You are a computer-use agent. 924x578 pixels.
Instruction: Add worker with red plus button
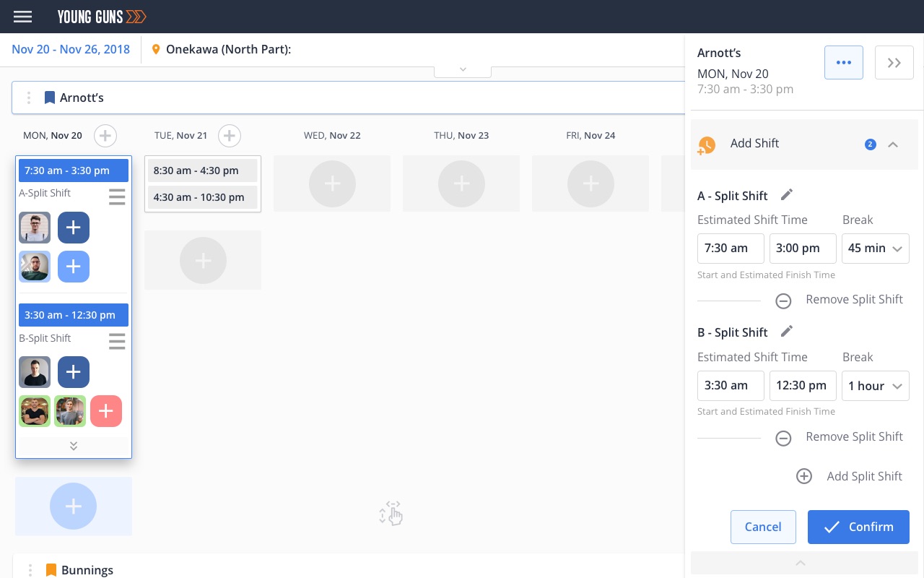106,411
